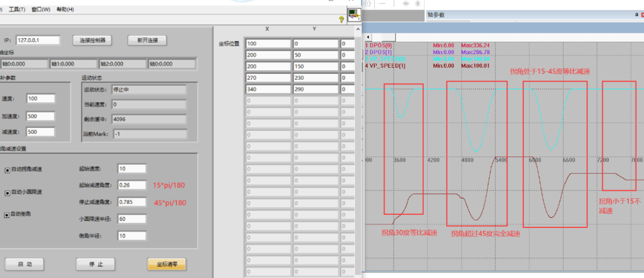Open the 帮助(H) menu

click(66, 10)
